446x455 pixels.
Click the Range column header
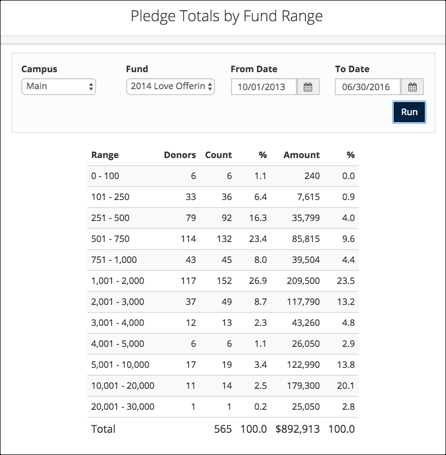point(105,155)
